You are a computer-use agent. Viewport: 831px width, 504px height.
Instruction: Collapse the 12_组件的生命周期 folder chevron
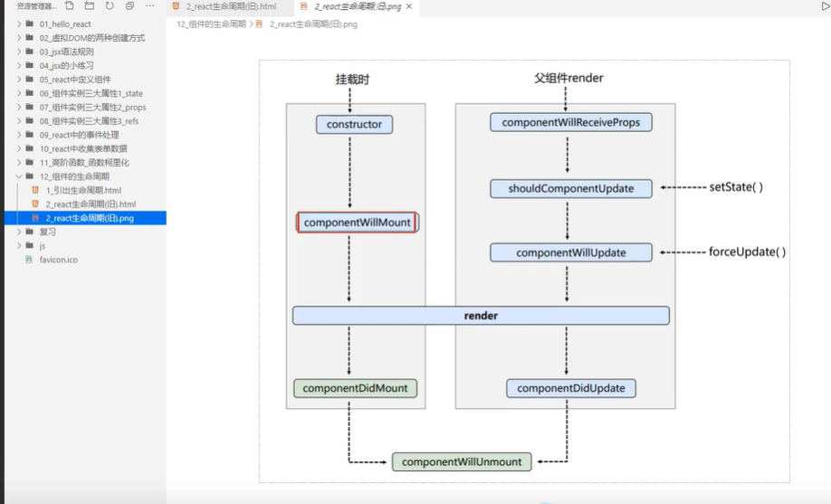[x=19, y=176]
